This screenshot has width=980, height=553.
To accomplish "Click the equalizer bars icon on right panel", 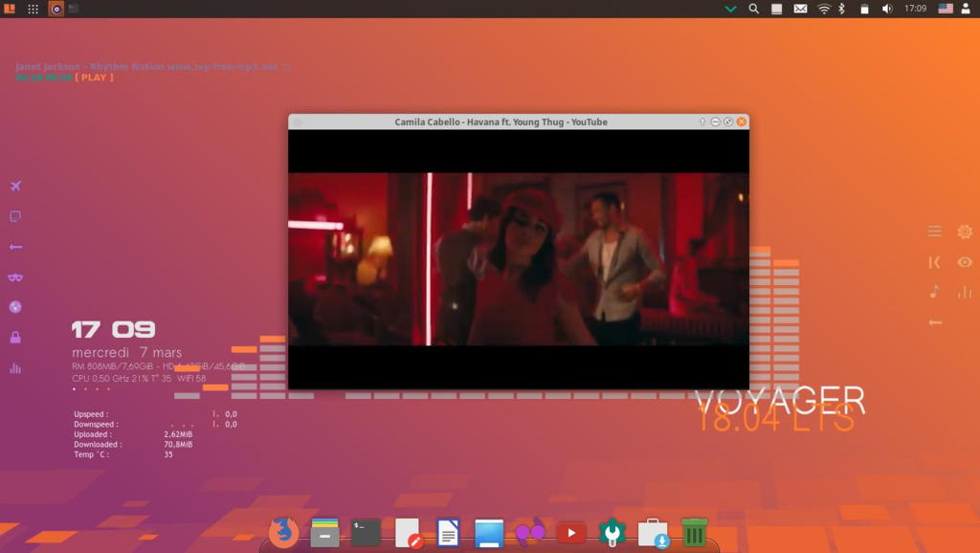I will click(x=965, y=292).
